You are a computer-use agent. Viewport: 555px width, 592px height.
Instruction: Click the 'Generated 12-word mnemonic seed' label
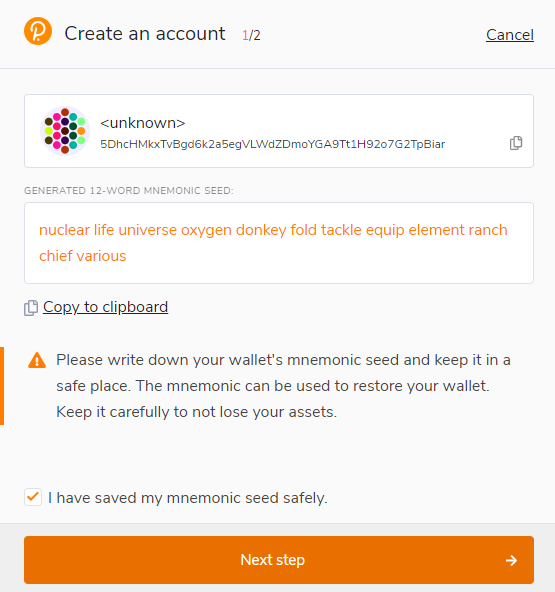pos(129,191)
